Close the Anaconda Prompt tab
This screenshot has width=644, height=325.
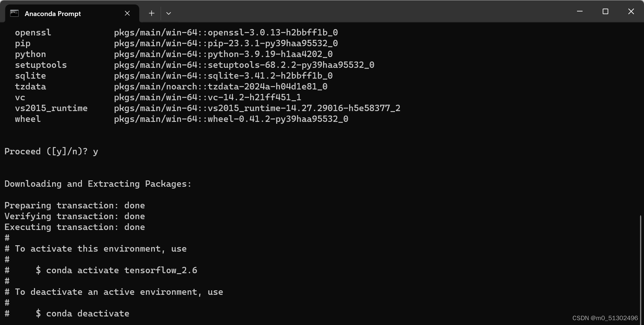point(127,13)
